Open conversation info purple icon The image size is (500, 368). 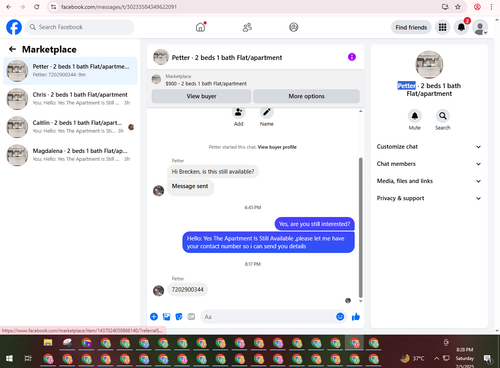(x=352, y=57)
